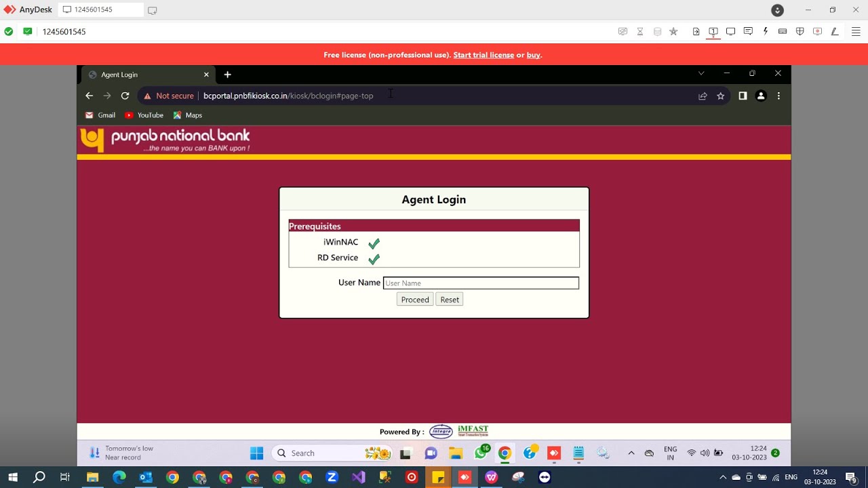Viewport: 868px width, 488px height.
Task: Click the Proceed button
Action: pyautogui.click(x=415, y=300)
